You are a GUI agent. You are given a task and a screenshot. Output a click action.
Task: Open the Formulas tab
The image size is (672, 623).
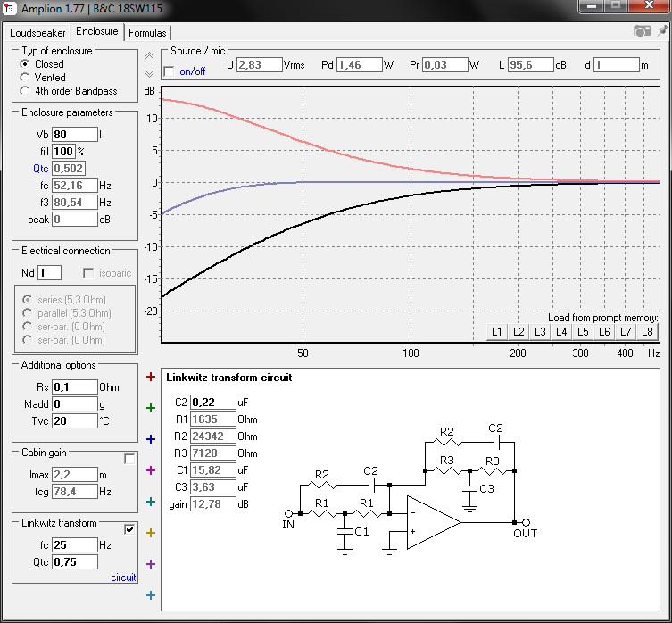click(x=147, y=33)
